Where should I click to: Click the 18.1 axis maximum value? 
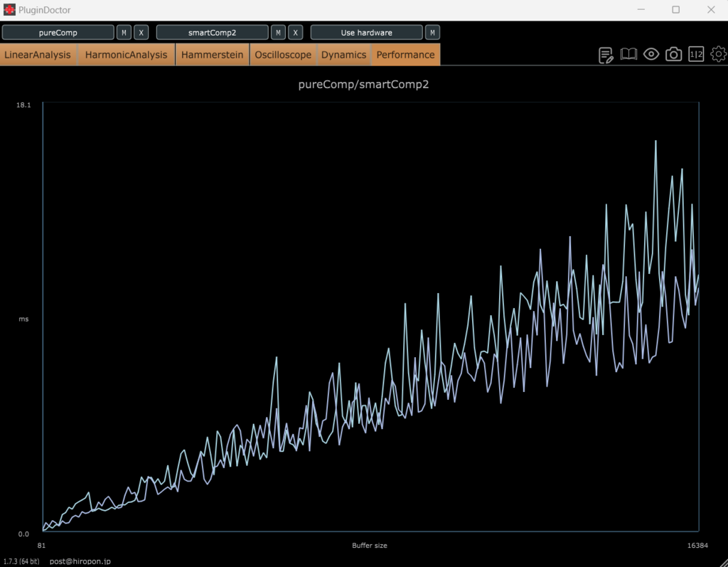point(23,105)
